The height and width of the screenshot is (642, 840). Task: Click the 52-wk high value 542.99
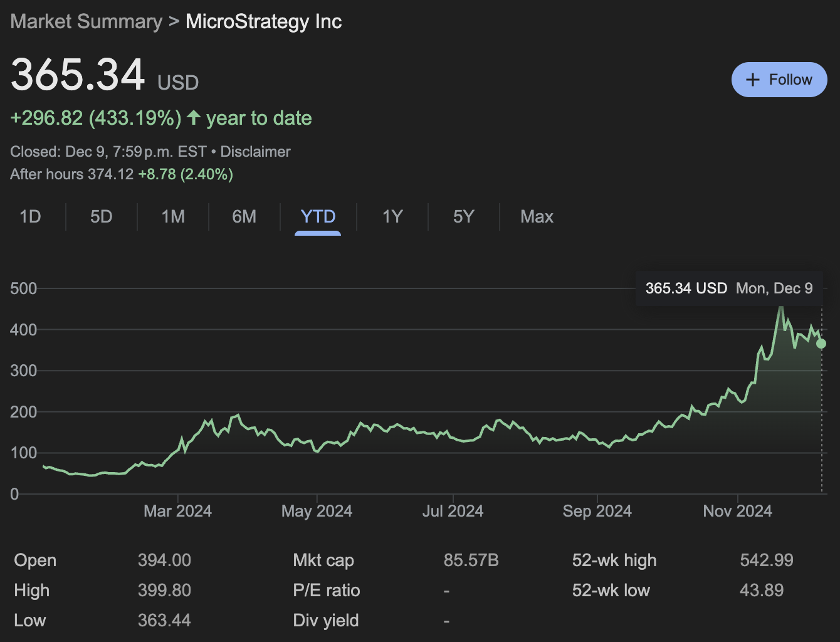click(x=767, y=560)
